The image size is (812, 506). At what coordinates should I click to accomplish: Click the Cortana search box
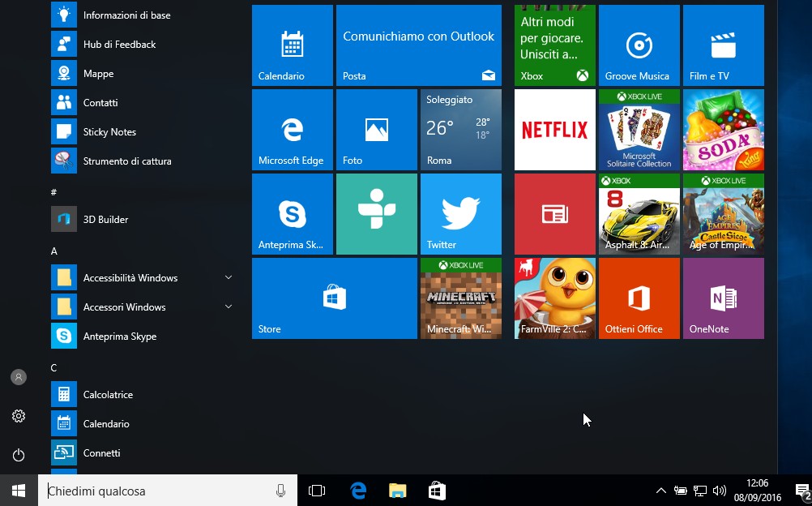click(167, 491)
